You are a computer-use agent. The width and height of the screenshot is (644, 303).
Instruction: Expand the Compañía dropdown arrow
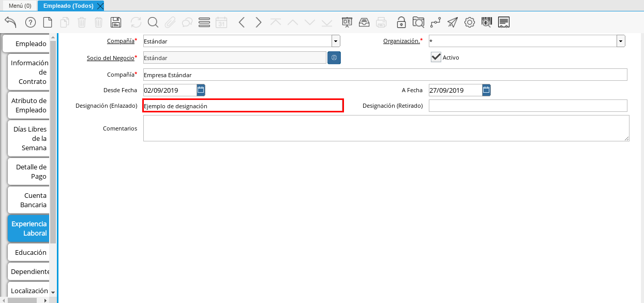pos(336,41)
